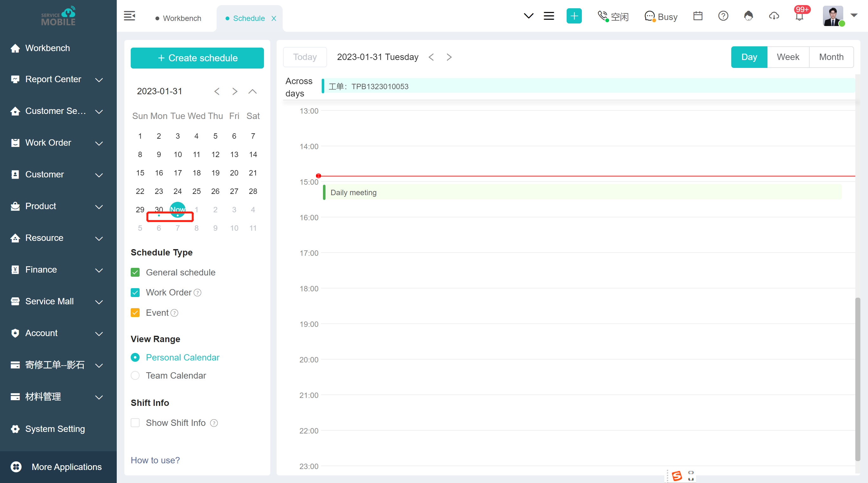
Task: Open More Applications grid icon
Action: point(16,467)
